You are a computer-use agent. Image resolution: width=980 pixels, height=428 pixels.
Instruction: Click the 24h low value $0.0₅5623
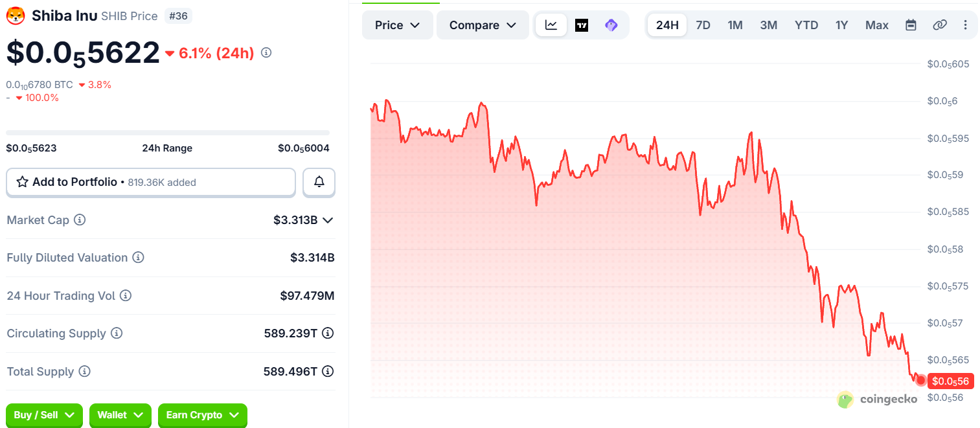(32, 148)
